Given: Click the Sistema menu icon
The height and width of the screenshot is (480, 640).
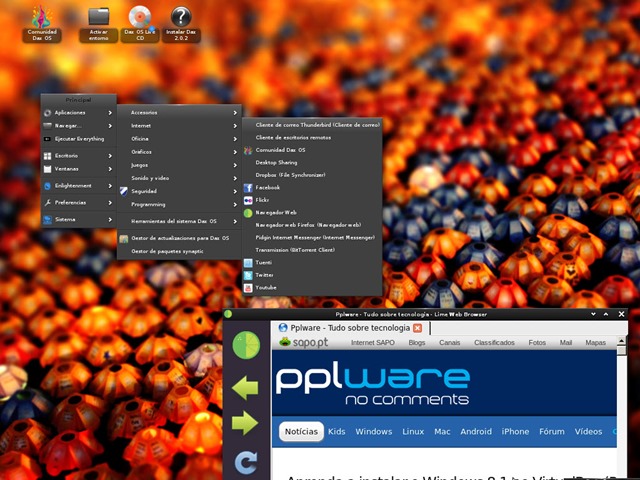Looking at the screenshot, I should [x=48, y=220].
